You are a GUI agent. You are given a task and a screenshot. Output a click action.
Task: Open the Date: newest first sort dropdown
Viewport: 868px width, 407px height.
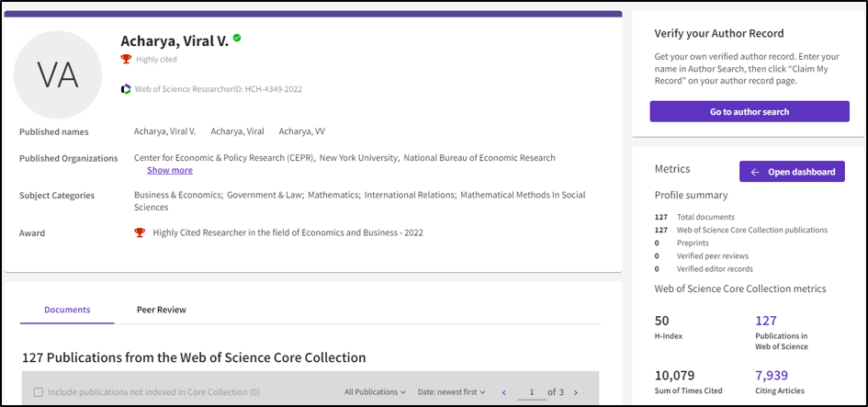tap(451, 392)
